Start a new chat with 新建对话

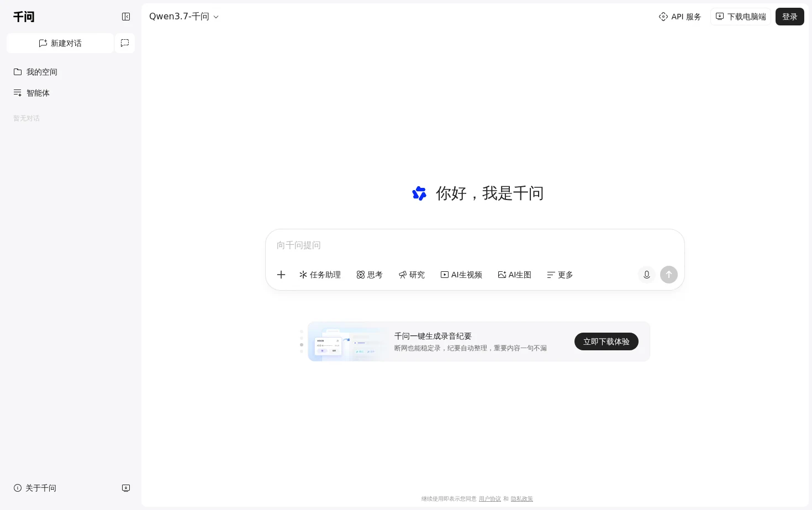pos(60,43)
